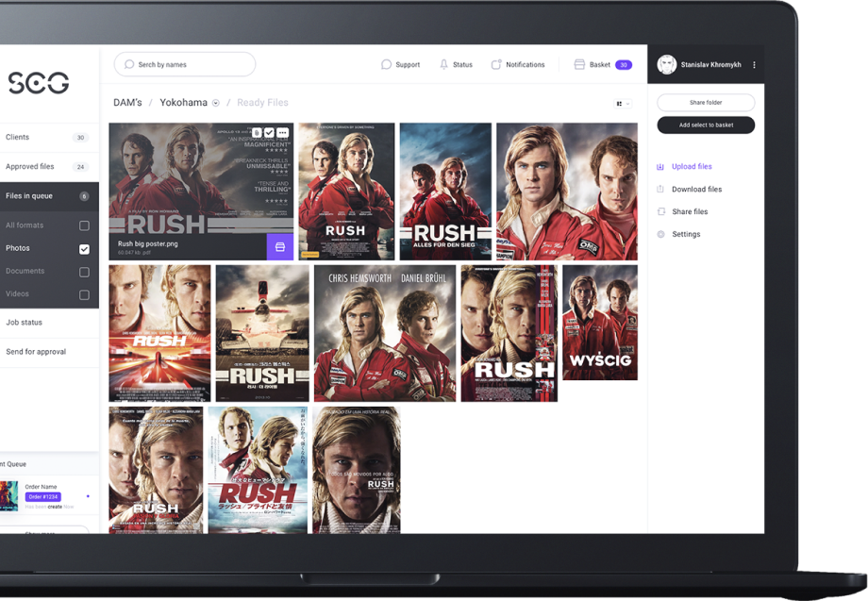Uncheck the Photos checkbox
The width and height of the screenshot is (868, 601).
[x=84, y=249]
